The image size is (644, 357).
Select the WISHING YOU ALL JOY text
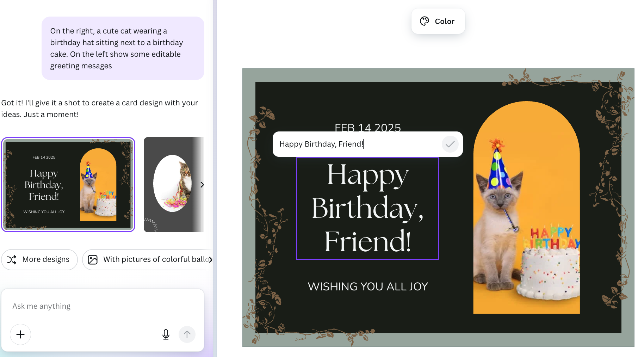pos(367,287)
